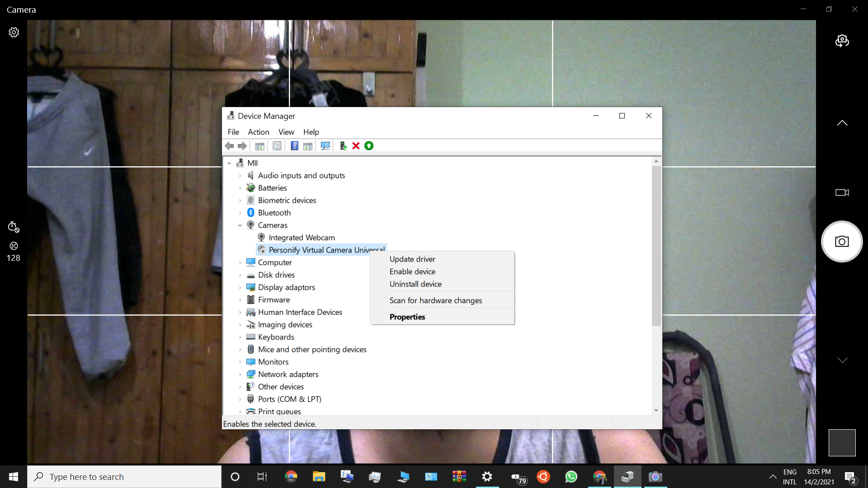
Task: Take photo with the shutter button
Action: [x=841, y=242]
